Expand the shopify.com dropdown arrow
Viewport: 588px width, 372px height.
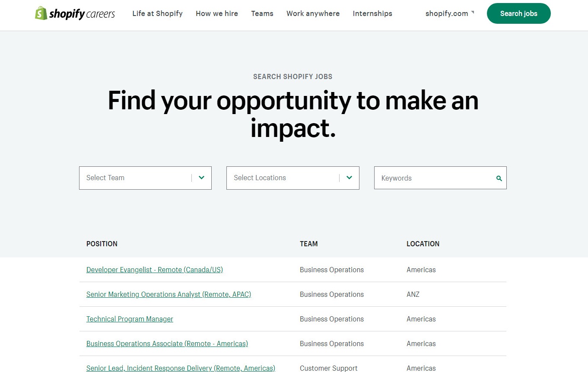click(x=472, y=13)
